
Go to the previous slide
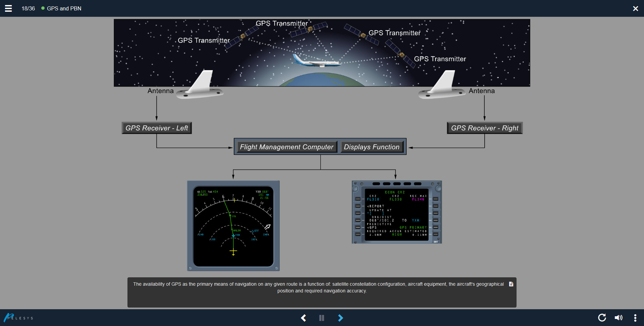[304, 318]
